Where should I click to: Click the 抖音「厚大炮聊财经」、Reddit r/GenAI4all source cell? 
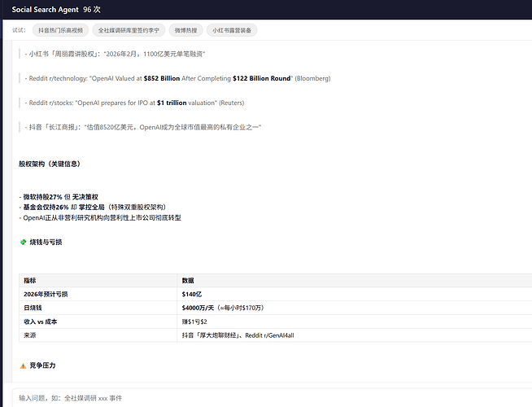click(355, 335)
